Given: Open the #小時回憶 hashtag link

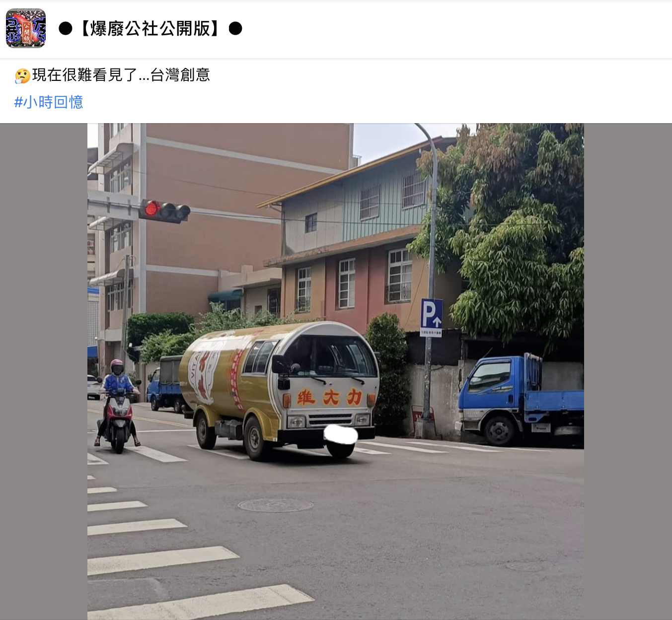Looking at the screenshot, I should (49, 102).
